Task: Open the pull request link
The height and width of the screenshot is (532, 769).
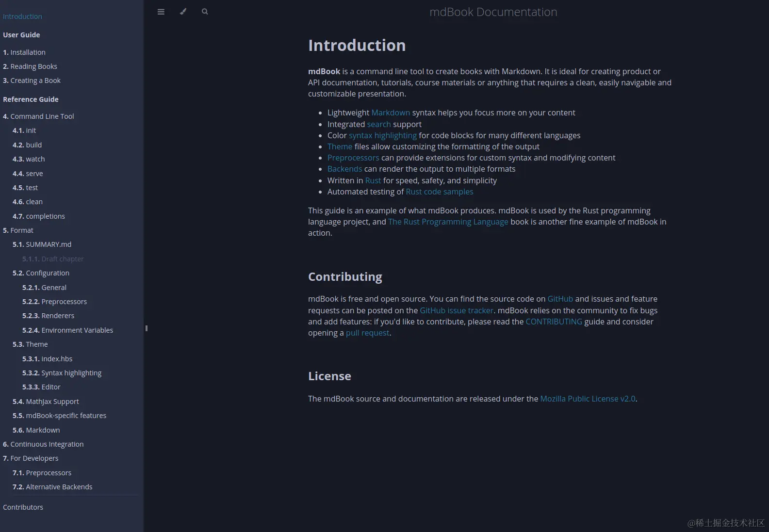Action: pos(367,333)
